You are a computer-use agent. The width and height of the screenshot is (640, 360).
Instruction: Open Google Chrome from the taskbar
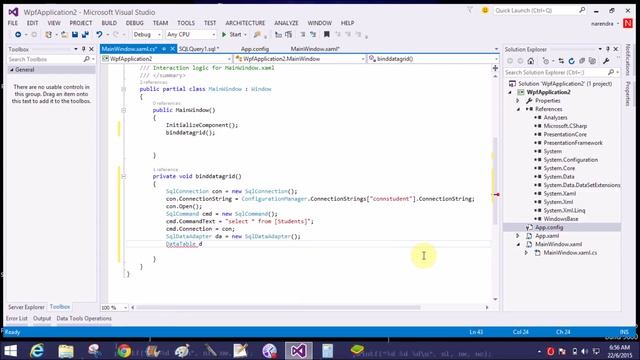(124, 351)
